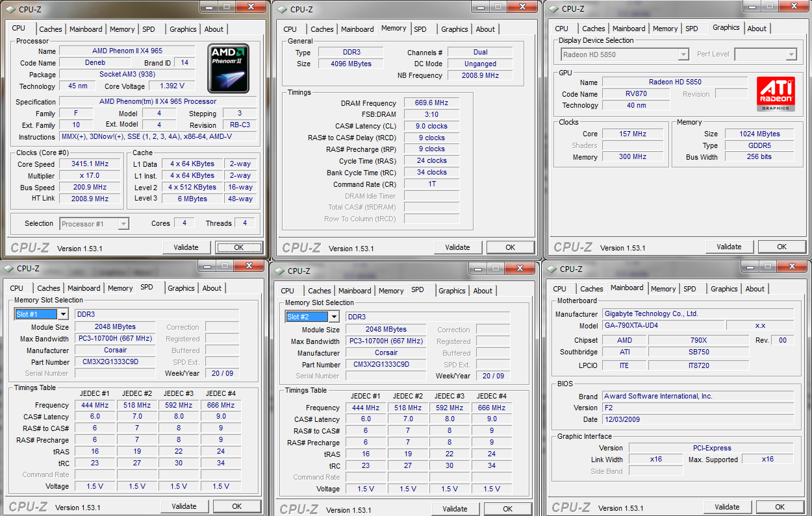Open the Slot #2 memory slot dropdown

333,317
